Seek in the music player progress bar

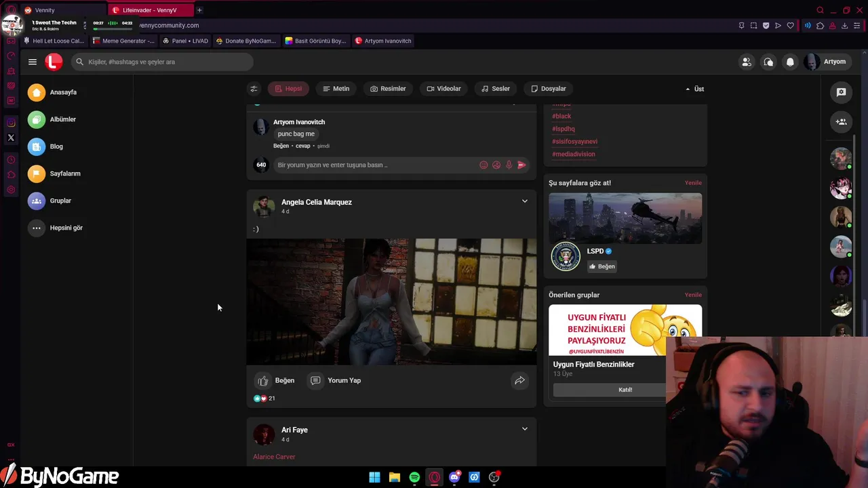(x=113, y=29)
